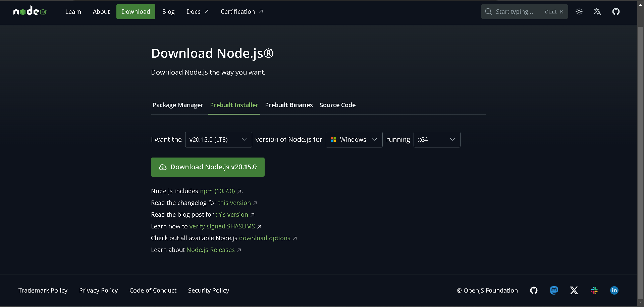Open blog post 'this version' link
The width and height of the screenshot is (644, 307).
tap(231, 214)
